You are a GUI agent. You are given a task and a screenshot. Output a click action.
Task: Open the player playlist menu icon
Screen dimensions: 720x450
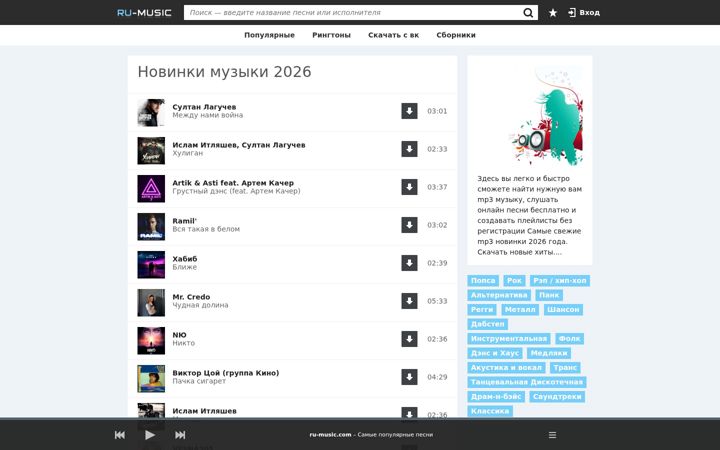pyautogui.click(x=552, y=435)
